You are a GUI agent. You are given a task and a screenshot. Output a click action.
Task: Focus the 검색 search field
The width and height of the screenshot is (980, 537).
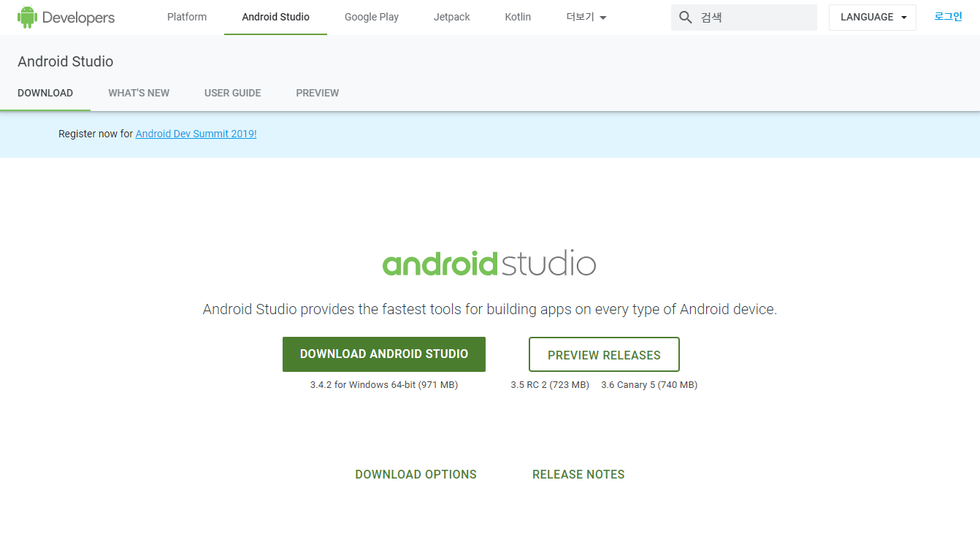click(744, 18)
